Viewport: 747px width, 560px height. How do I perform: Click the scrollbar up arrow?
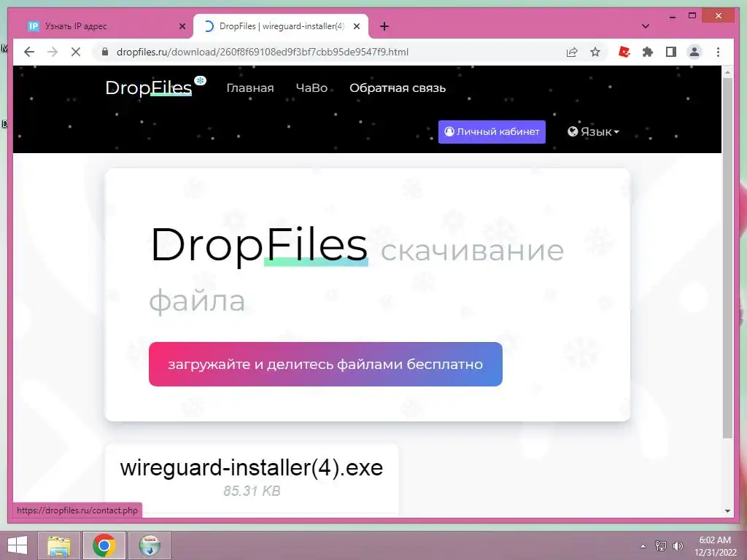727,72
